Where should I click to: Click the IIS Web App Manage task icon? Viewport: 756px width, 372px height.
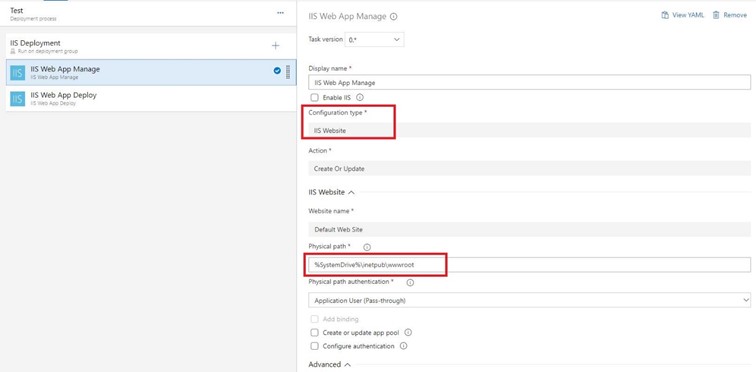click(18, 72)
